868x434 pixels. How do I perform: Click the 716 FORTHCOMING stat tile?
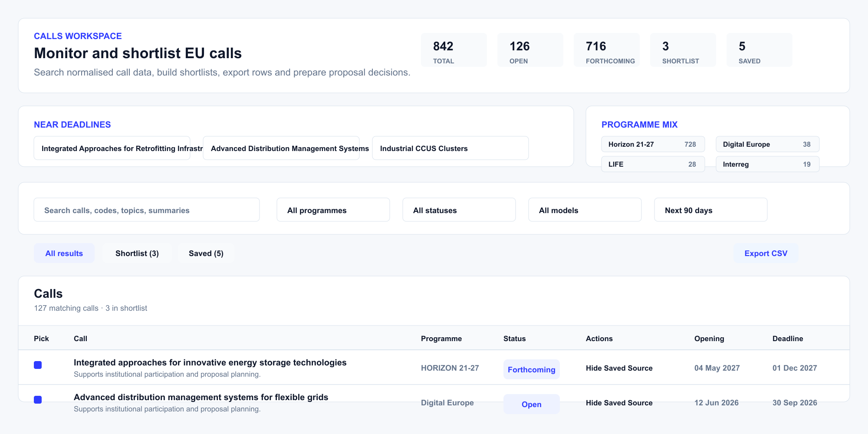point(607,50)
